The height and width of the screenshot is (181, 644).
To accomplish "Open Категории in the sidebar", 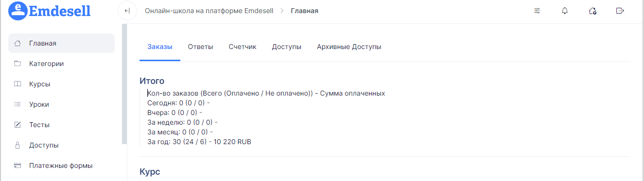I will [62, 64].
